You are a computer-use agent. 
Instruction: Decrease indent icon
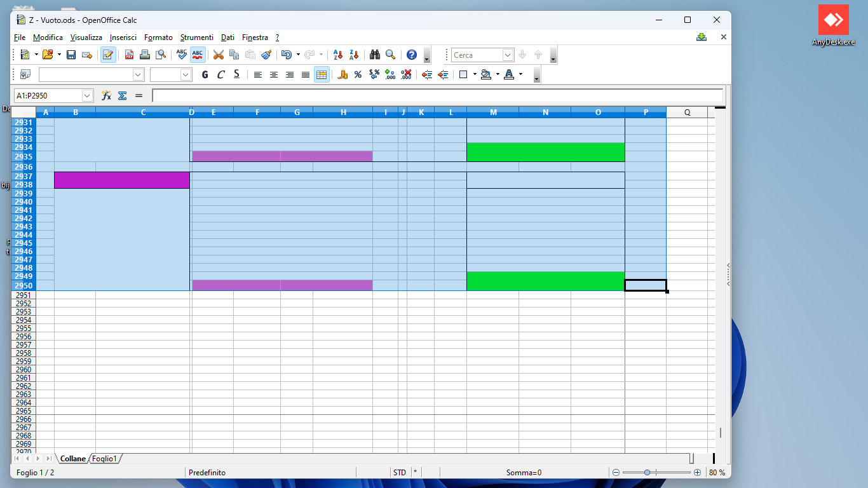coord(427,74)
